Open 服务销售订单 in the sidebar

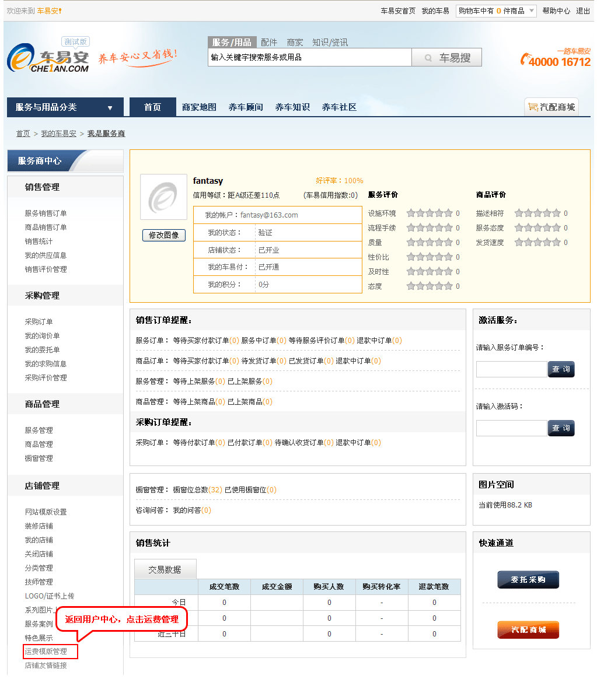[46, 213]
